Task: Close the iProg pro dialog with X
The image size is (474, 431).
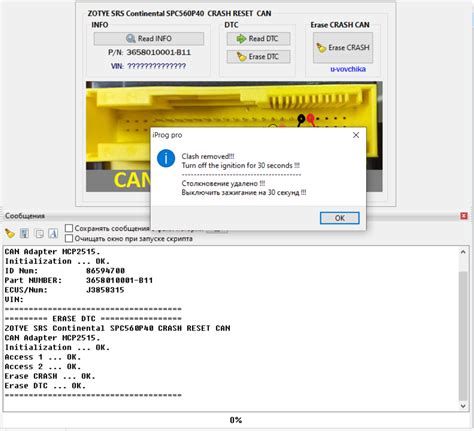Action: (x=356, y=135)
